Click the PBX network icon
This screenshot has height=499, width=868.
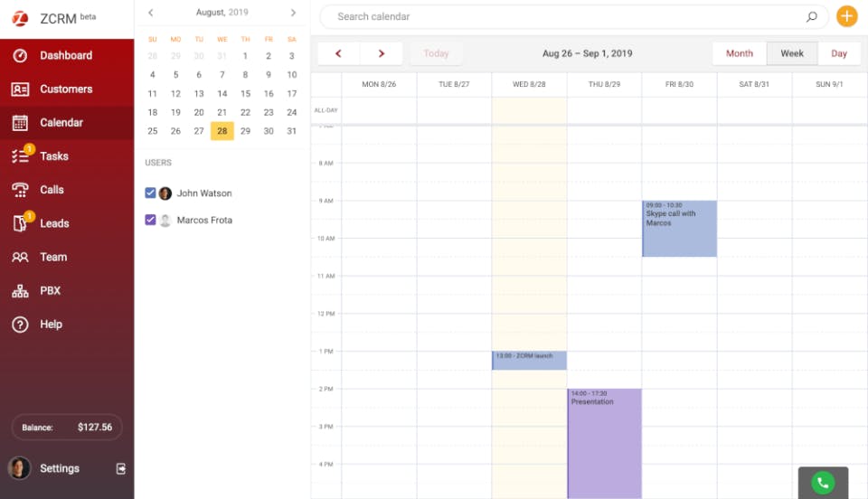(x=20, y=291)
